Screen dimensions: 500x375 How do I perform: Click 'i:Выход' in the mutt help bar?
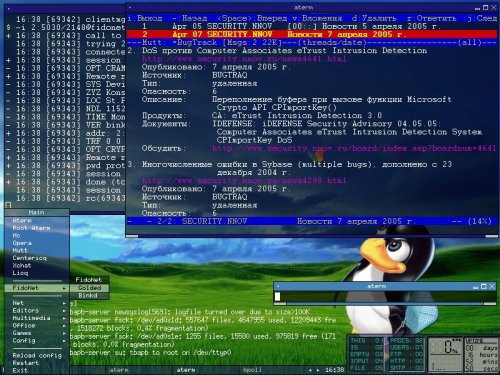[x=145, y=18]
